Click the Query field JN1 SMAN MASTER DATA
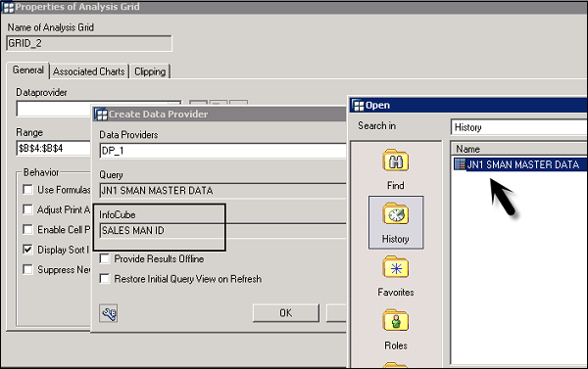The height and width of the screenshot is (369, 588). [222, 191]
